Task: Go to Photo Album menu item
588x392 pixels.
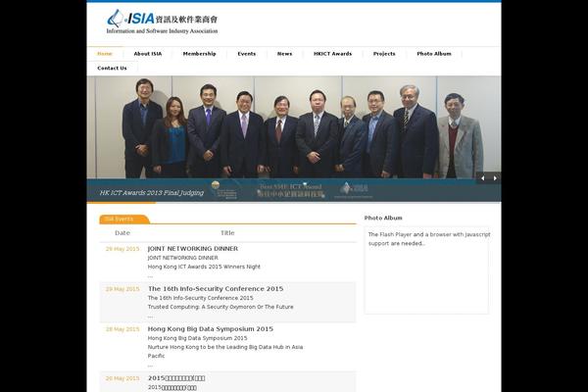Action: point(434,54)
